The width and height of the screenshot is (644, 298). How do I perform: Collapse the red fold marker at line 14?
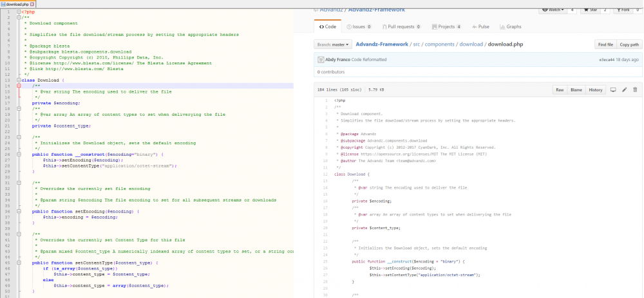click(19, 86)
